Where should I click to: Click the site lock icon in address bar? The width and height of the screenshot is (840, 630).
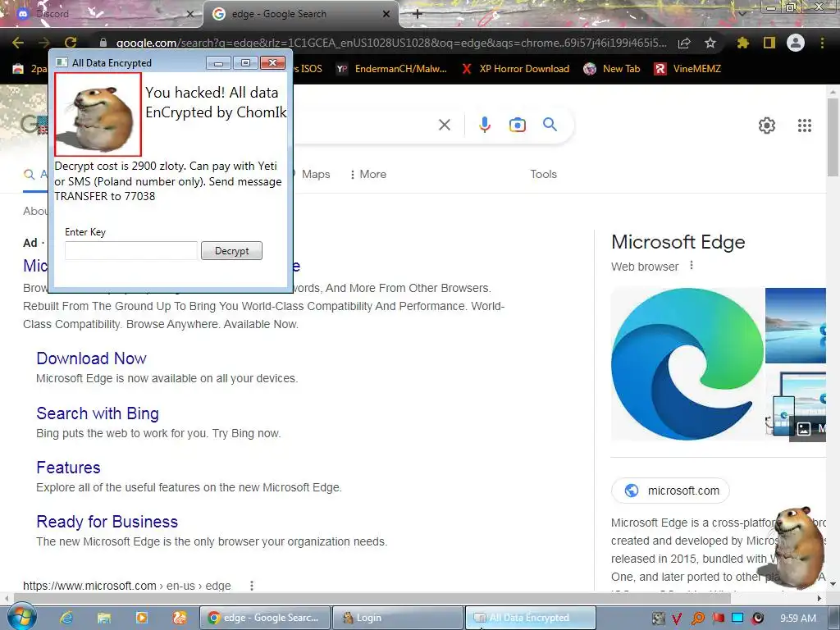pos(103,43)
